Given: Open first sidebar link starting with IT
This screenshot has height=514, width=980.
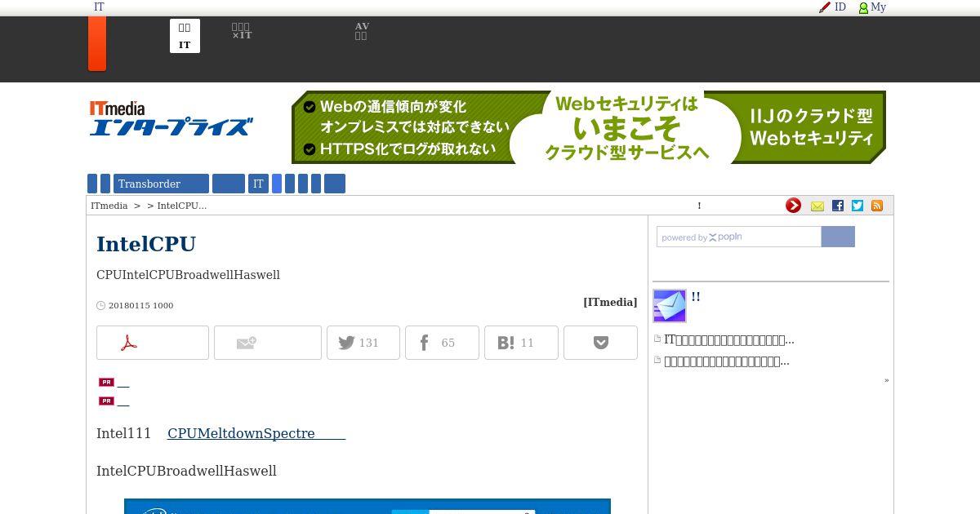Looking at the screenshot, I should click(x=729, y=339).
